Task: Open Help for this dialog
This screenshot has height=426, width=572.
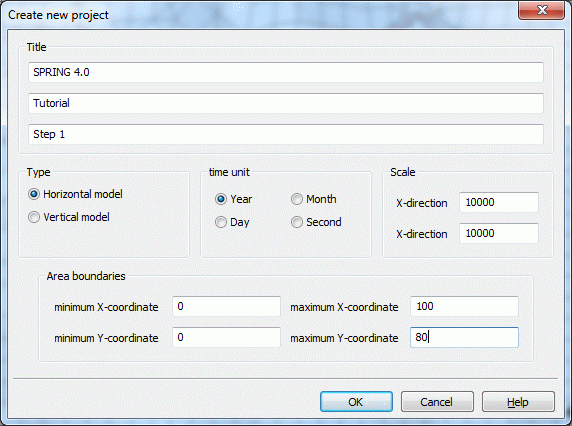Action: click(x=518, y=402)
